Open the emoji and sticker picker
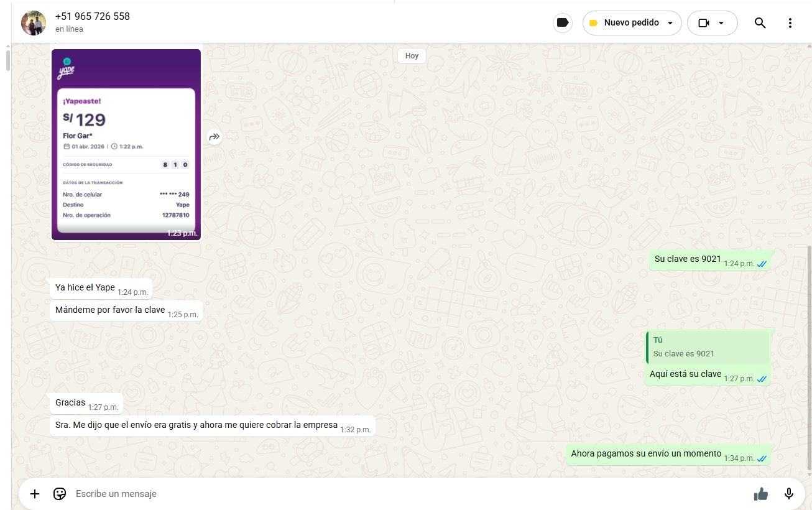Screen dimensions: 812x510 (x=60, y=494)
